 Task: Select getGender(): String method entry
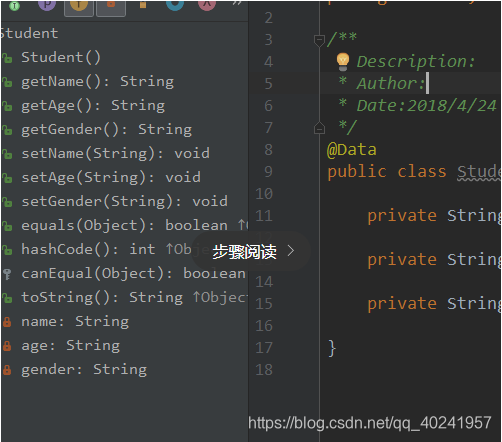pyautogui.click(x=107, y=130)
